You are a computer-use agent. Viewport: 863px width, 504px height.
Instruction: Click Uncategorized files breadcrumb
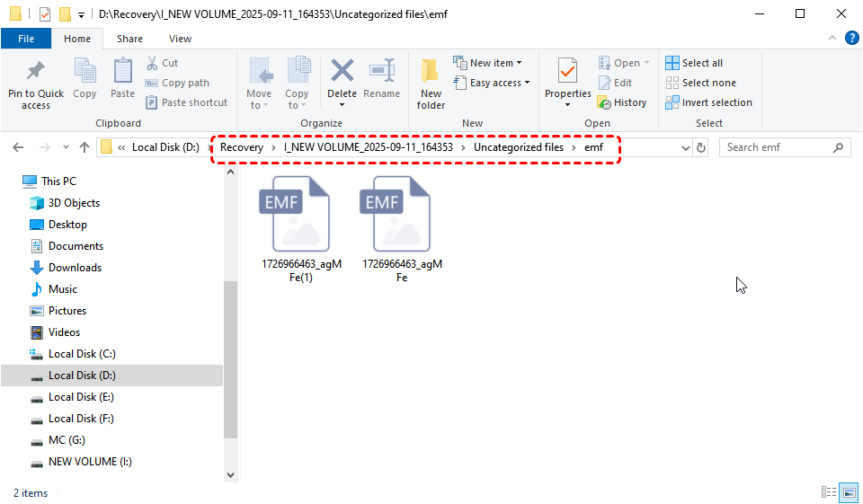coord(519,147)
